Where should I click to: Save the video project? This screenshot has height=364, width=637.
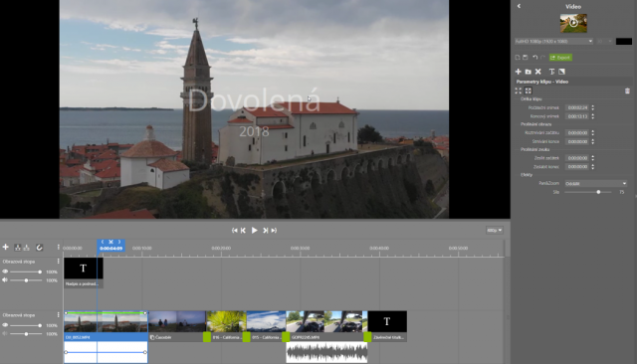click(x=526, y=58)
